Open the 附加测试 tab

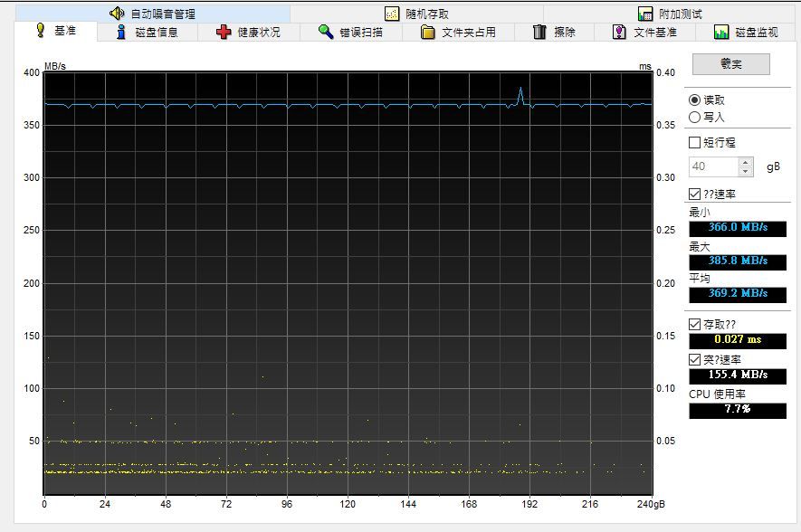click(671, 14)
